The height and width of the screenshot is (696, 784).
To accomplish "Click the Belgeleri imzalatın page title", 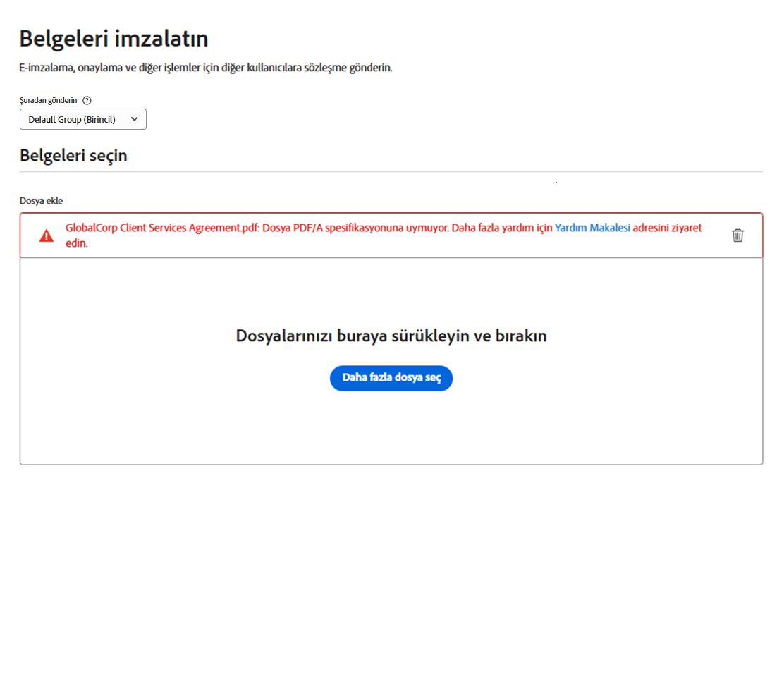I will click(x=114, y=39).
